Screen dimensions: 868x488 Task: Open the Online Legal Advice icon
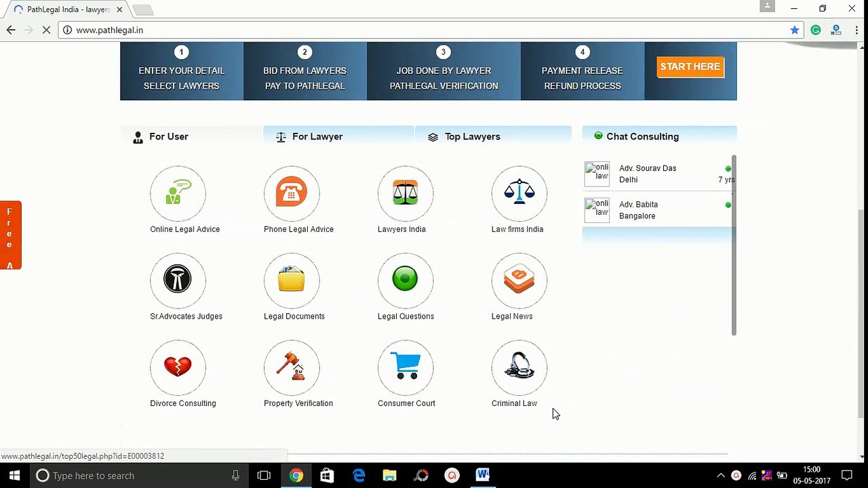178,194
